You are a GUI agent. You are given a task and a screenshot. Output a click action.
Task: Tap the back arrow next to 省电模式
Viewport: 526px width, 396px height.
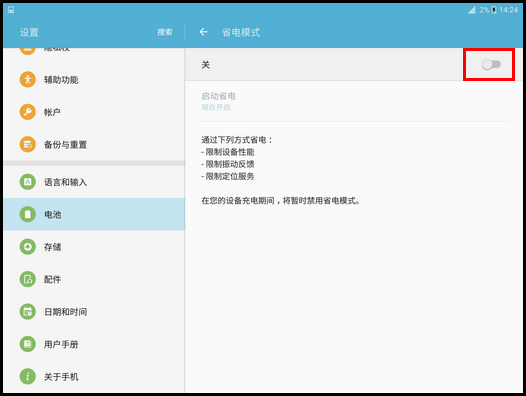[x=203, y=32]
